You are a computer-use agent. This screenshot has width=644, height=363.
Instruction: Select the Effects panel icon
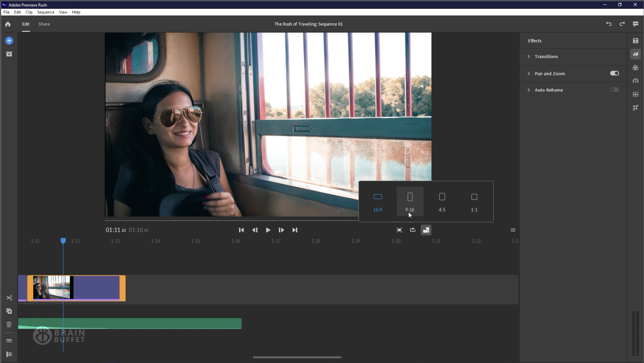click(x=636, y=54)
